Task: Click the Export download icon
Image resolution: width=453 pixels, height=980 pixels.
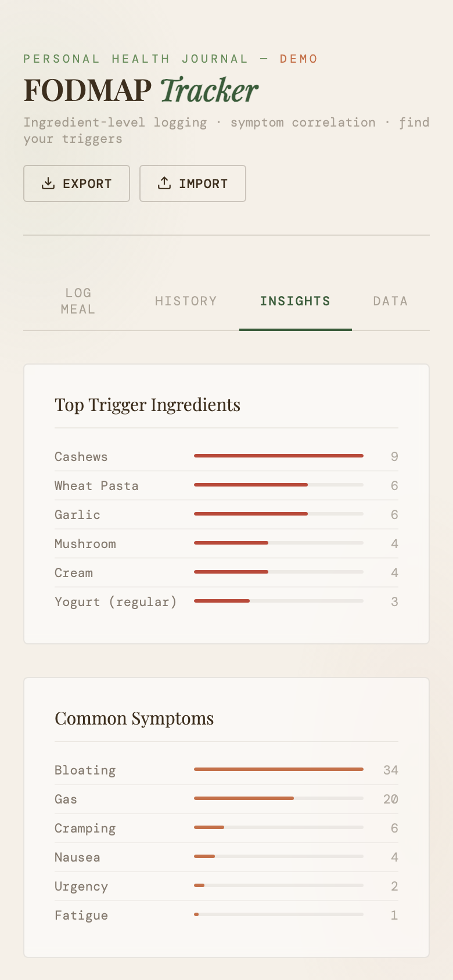Action: (x=48, y=183)
